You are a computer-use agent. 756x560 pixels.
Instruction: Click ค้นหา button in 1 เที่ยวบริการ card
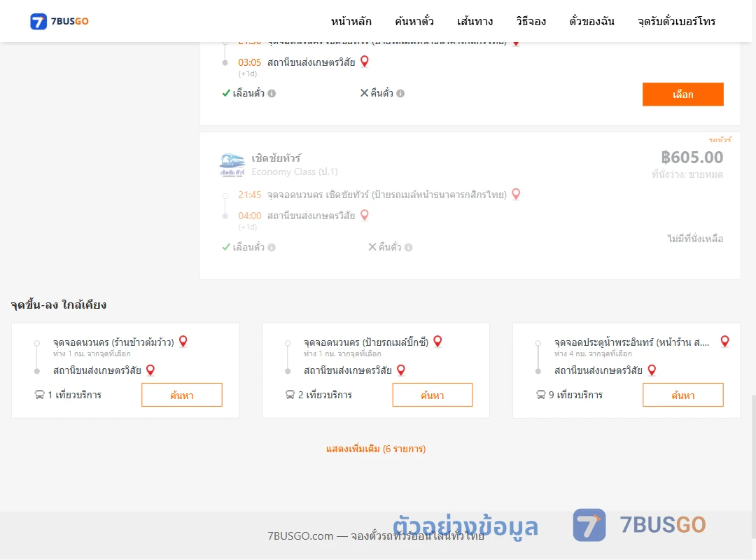182,395
